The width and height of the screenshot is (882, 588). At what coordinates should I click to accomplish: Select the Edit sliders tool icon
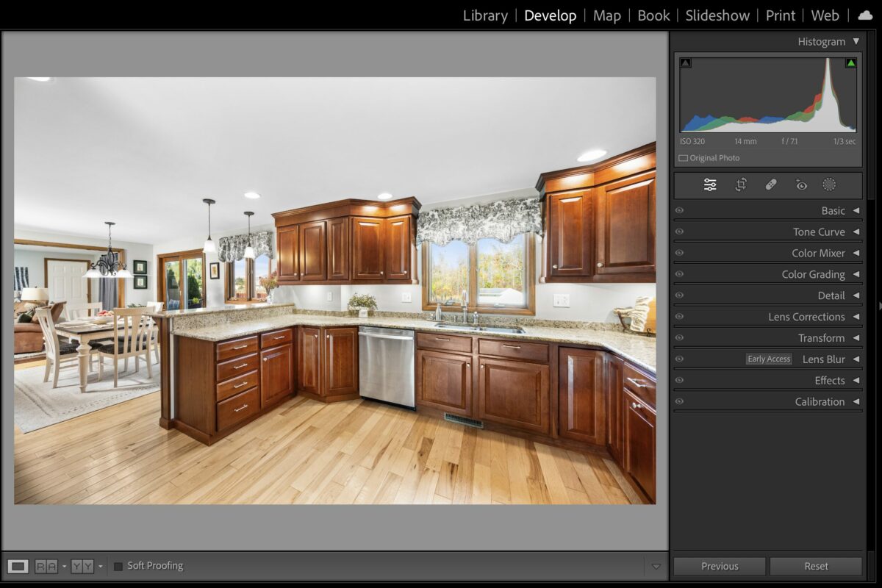710,185
